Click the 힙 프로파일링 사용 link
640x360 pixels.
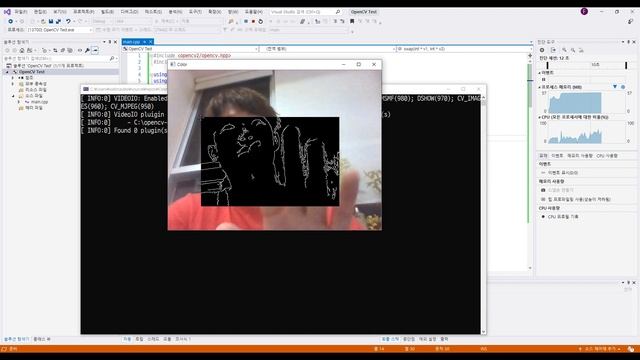(579, 199)
